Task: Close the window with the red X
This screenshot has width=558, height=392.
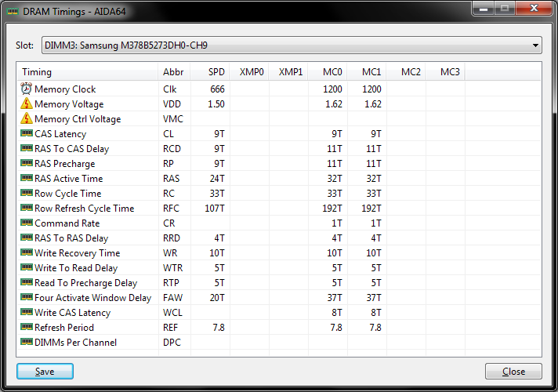Action: click(x=534, y=9)
